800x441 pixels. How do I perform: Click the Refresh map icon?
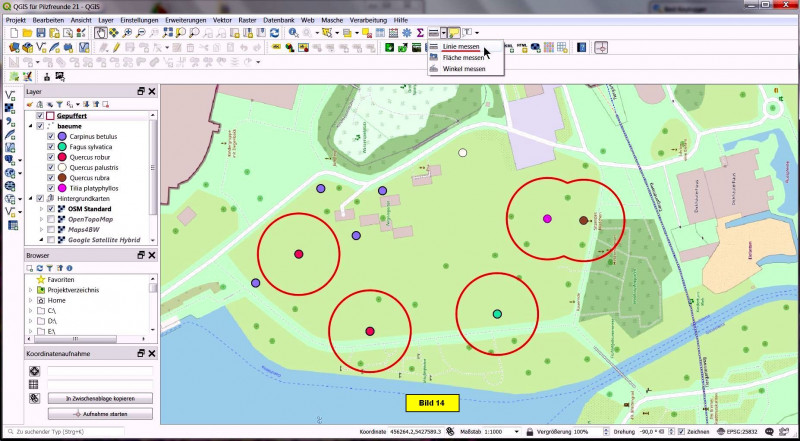click(x=273, y=33)
